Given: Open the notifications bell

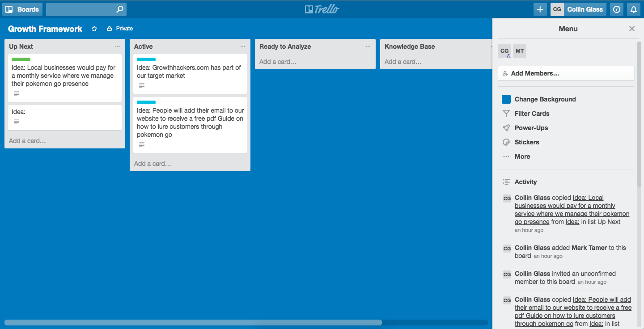Looking at the screenshot, I should pyautogui.click(x=634, y=9).
